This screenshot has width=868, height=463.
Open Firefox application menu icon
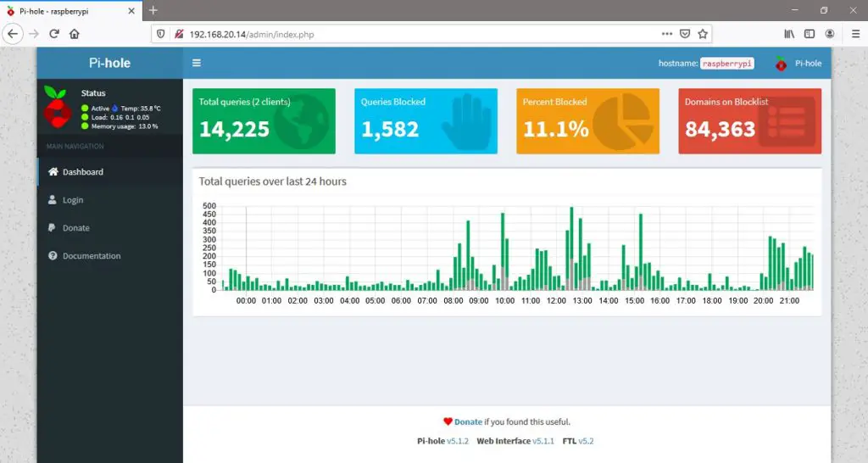852,35
